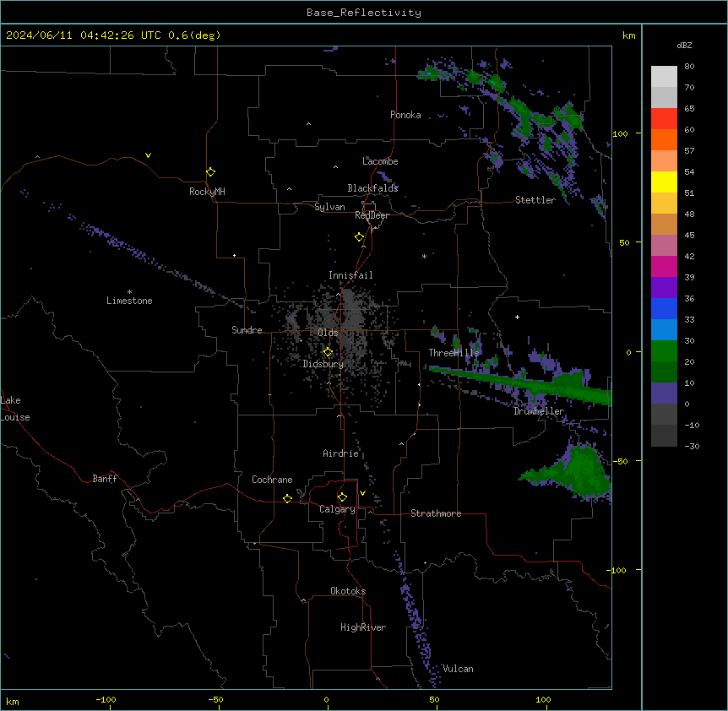728x711 pixels.
Task: Click the Cochrane town label
Action: pos(272,480)
